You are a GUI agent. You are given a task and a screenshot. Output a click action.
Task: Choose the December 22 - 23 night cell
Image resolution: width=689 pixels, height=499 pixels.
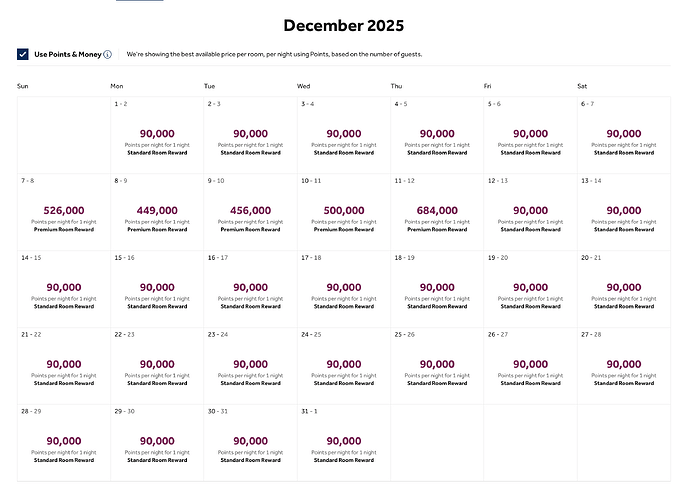click(156, 366)
